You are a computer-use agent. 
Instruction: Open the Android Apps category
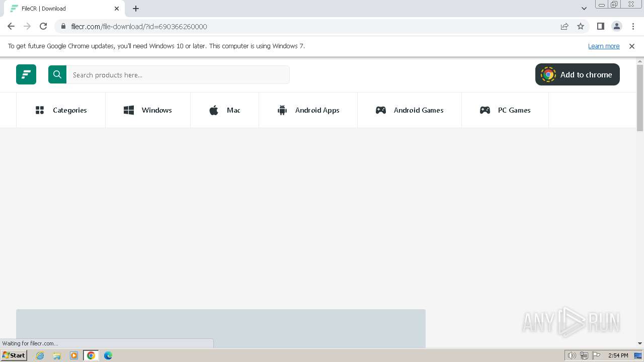point(308,110)
